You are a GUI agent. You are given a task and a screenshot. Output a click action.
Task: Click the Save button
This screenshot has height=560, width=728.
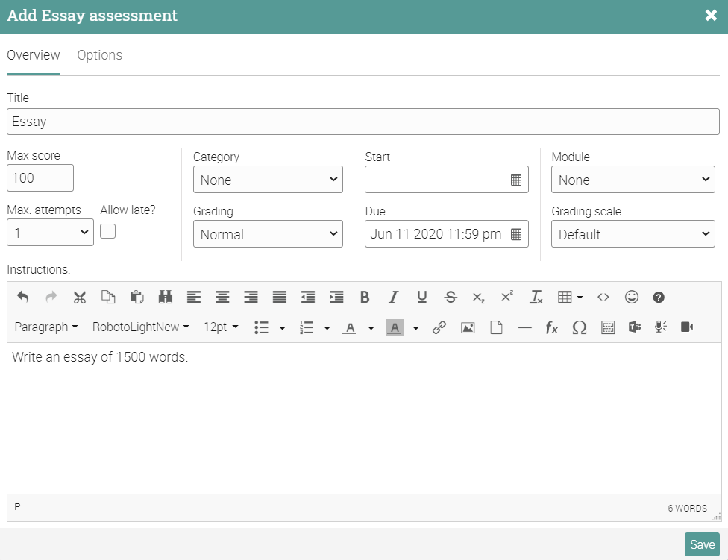(702, 544)
